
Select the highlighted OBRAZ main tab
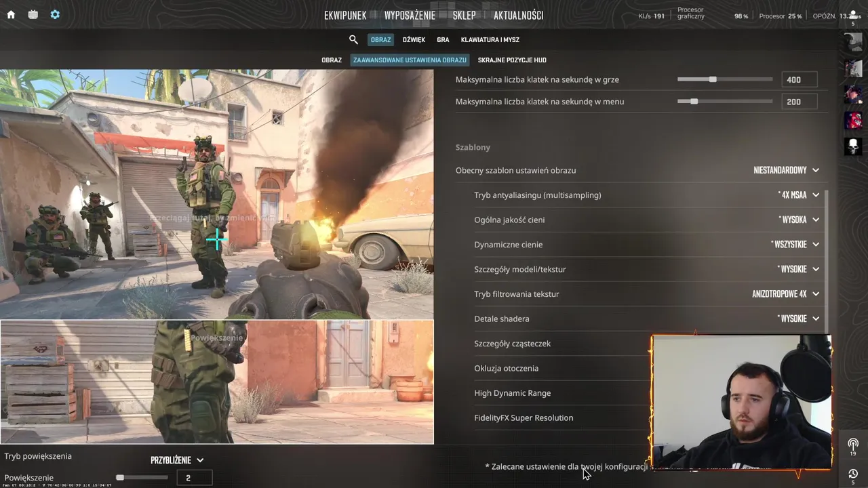[380, 40]
